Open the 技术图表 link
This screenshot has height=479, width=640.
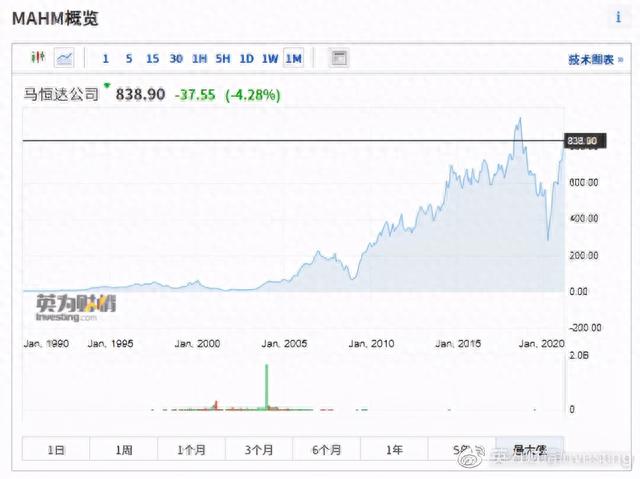590,60
